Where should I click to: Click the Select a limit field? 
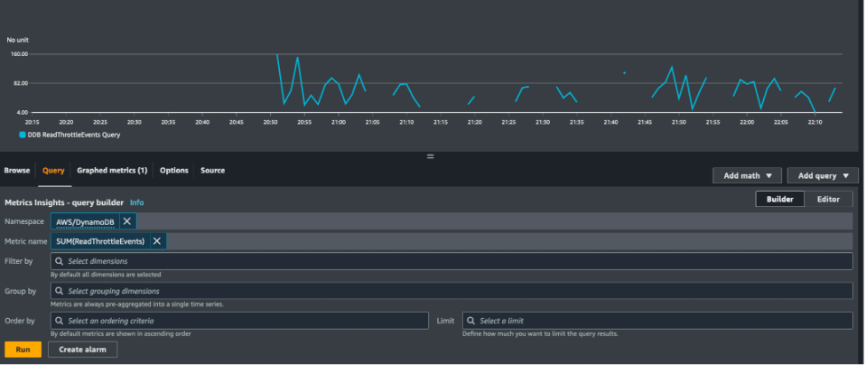pos(657,322)
